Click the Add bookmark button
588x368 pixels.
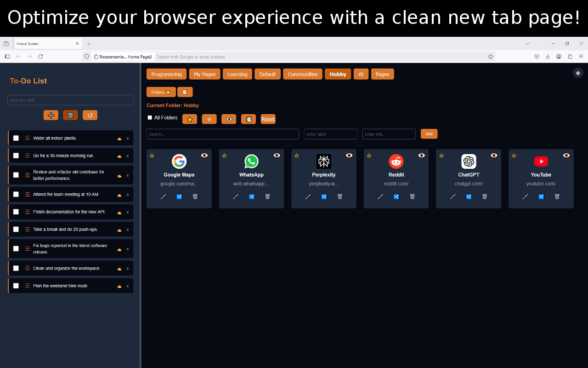pyautogui.click(x=429, y=134)
